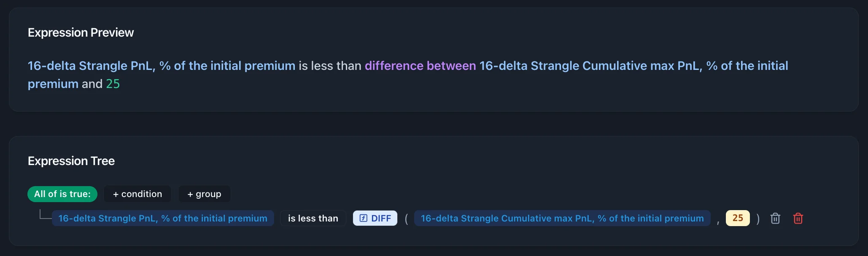
Task: Click the function icon inside the DIFF chip
Action: click(x=363, y=218)
